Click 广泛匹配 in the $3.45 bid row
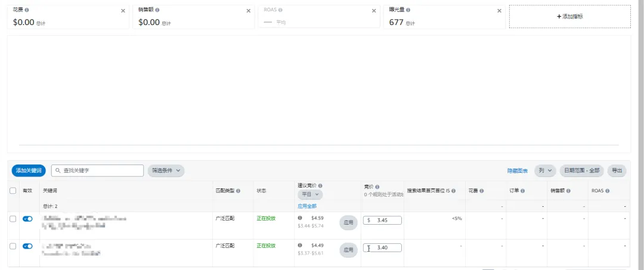This screenshot has width=644, height=270. [225, 218]
